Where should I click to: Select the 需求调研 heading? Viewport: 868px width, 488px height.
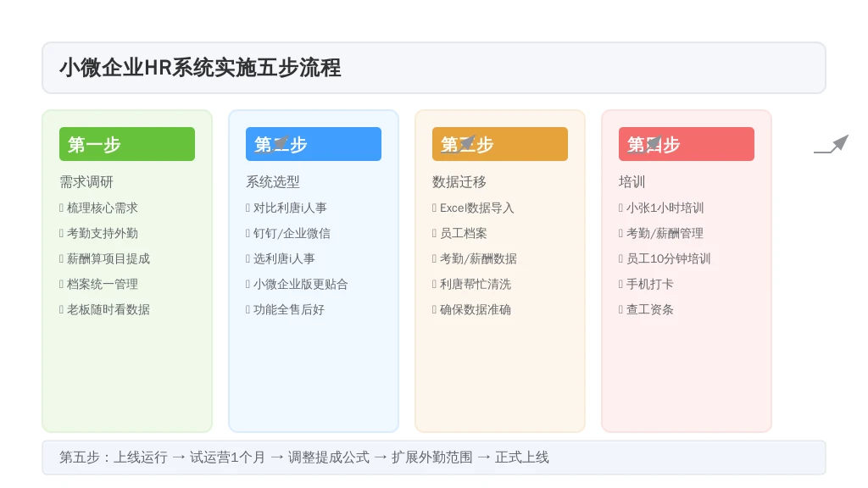click(86, 182)
